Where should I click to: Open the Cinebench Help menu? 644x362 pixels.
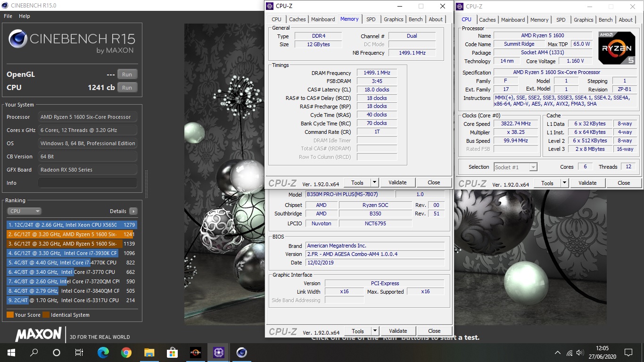25,16
